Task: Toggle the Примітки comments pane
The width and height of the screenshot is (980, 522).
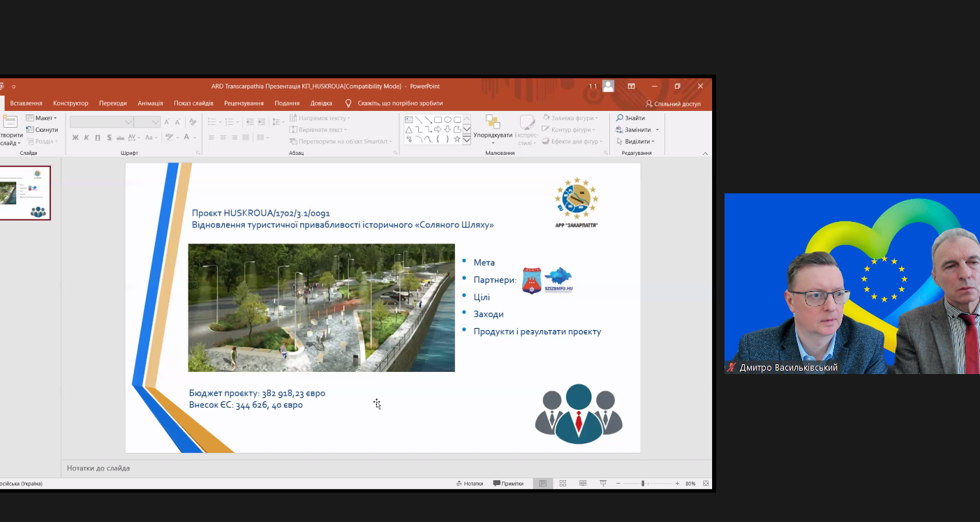Action: coord(508,483)
